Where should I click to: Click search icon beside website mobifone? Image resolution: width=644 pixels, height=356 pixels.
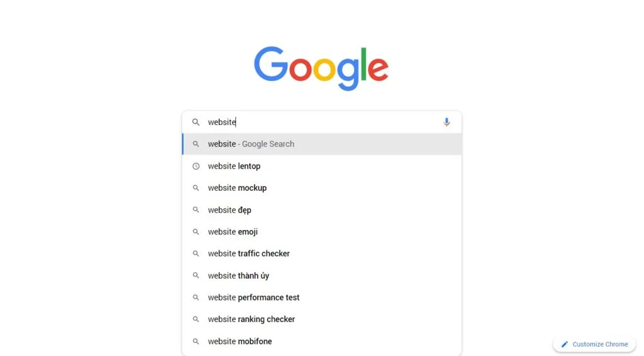point(196,341)
